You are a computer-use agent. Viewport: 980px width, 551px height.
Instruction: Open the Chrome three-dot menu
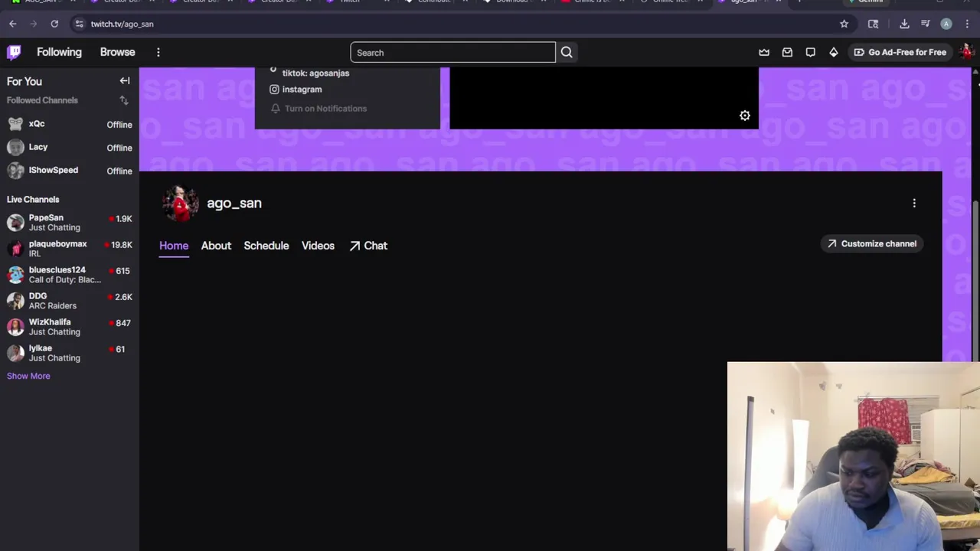click(967, 24)
